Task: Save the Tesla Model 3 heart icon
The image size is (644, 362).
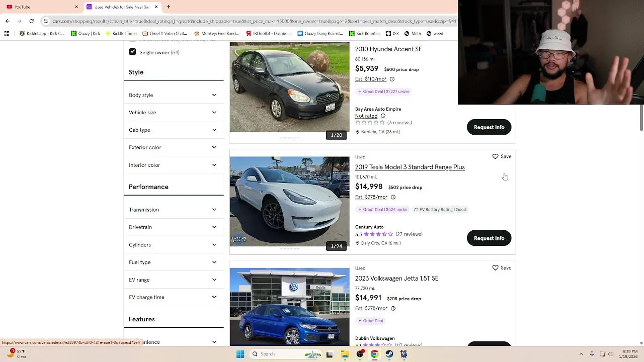Action: (x=495, y=156)
